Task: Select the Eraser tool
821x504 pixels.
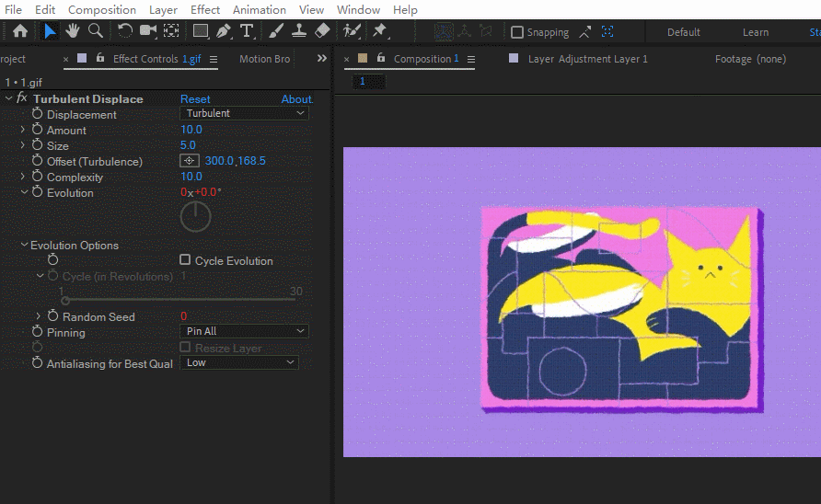Action: (322, 31)
